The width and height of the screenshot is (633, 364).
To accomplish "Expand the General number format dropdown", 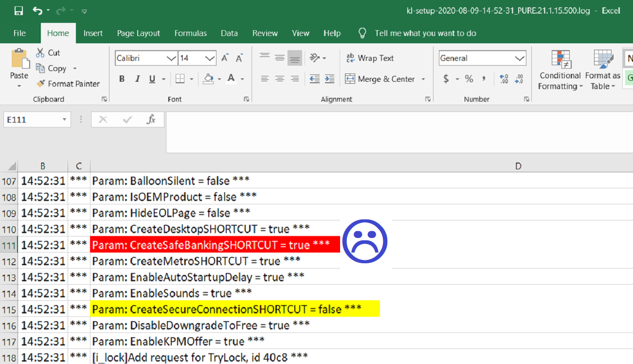I will 520,58.
